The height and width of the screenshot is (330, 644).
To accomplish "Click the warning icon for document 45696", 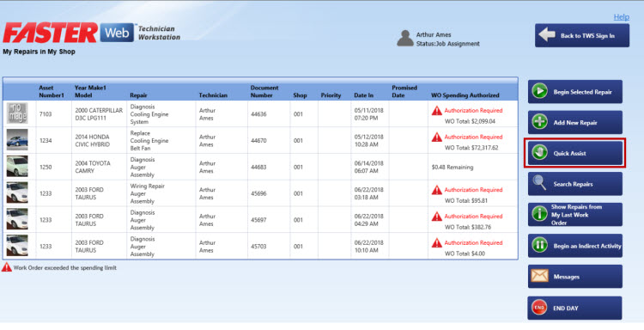I will pos(436,190).
